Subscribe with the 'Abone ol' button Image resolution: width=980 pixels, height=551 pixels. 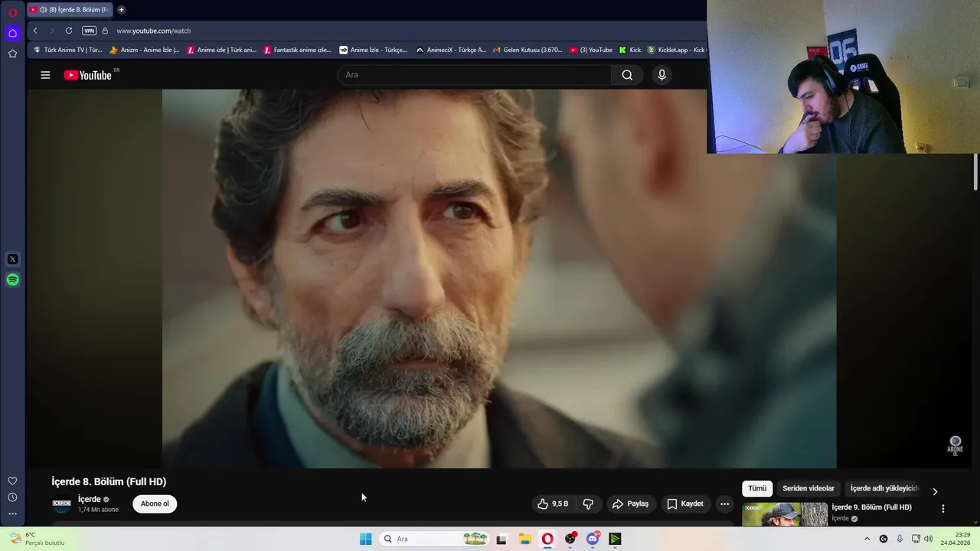(x=155, y=504)
